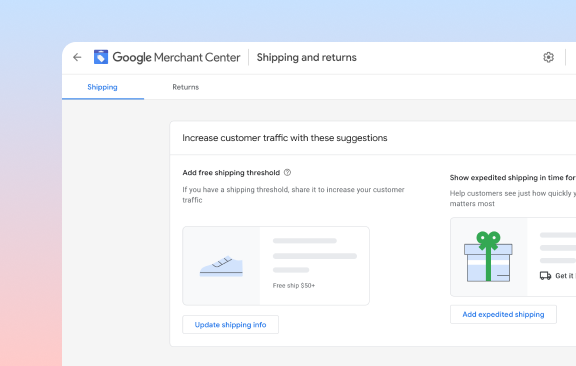
Task: Click the Google Merchant Center title text
Action: point(176,57)
